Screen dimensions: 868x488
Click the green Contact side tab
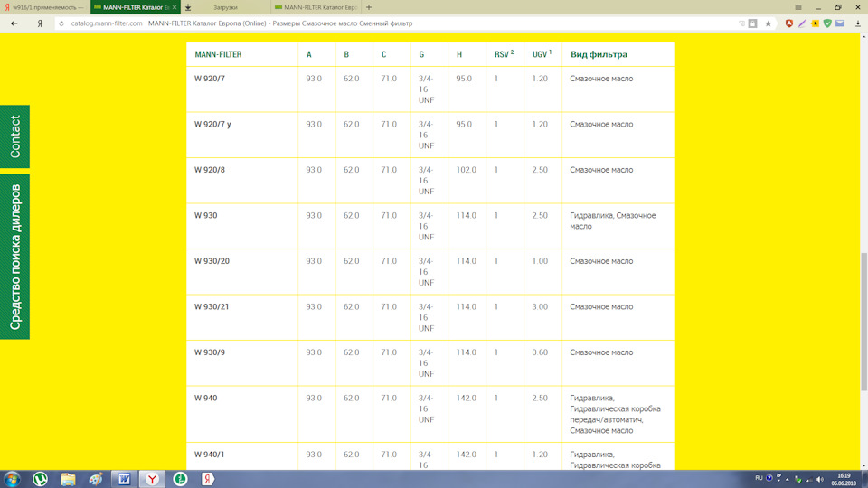coord(14,136)
